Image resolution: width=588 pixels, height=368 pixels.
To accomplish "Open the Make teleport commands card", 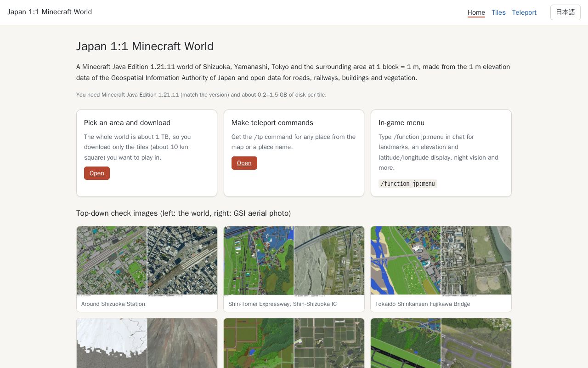I will pyautogui.click(x=244, y=163).
